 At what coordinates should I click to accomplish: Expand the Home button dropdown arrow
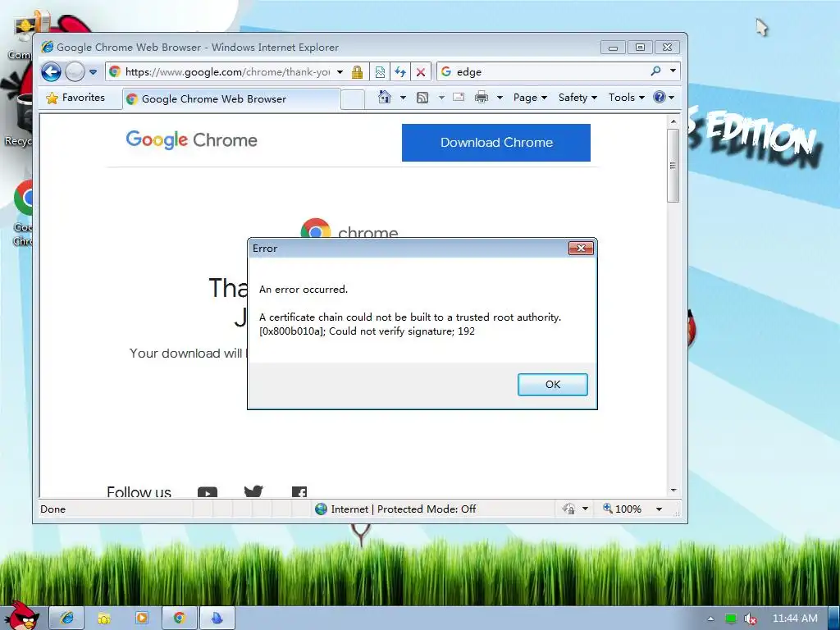[x=403, y=98]
